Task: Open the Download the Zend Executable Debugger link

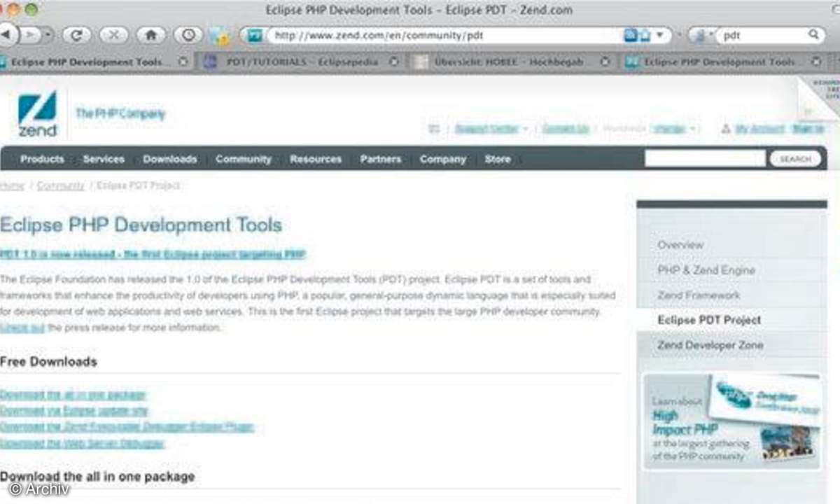Action: 127,427
